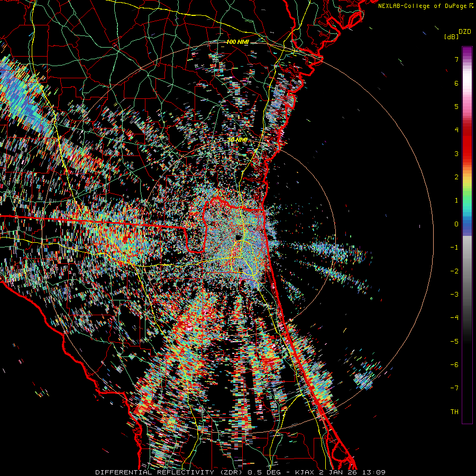Image resolution: width=476 pixels, height=476 pixels.
Task: Click the -4 value on the color scale
Action: pyautogui.click(x=454, y=318)
